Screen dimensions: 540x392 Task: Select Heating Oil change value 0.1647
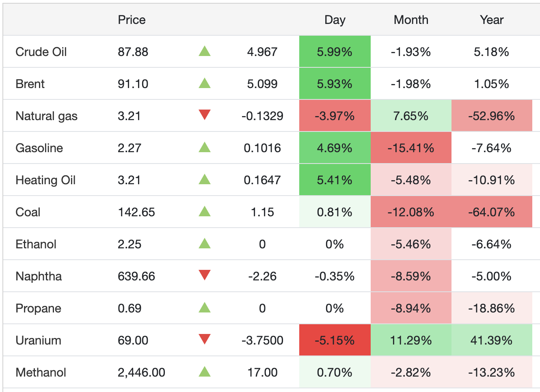click(x=262, y=180)
